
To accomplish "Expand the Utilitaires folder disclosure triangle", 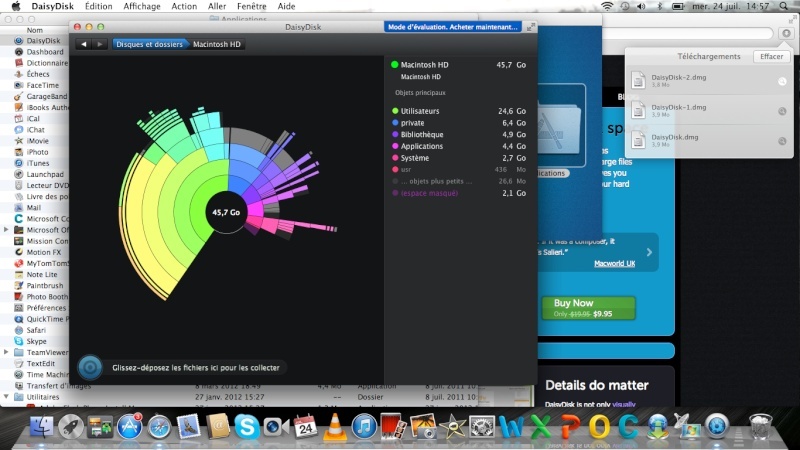I will click(x=6, y=397).
